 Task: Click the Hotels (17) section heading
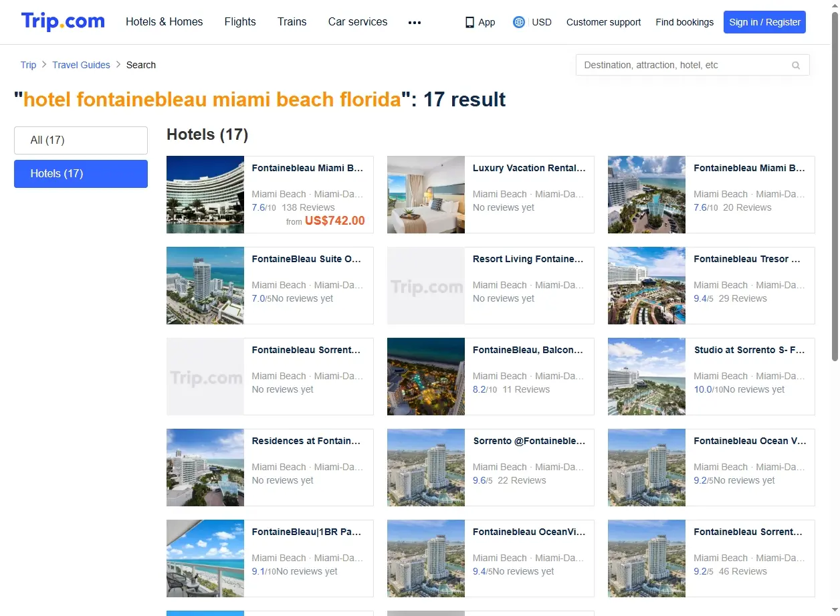pyautogui.click(x=207, y=134)
